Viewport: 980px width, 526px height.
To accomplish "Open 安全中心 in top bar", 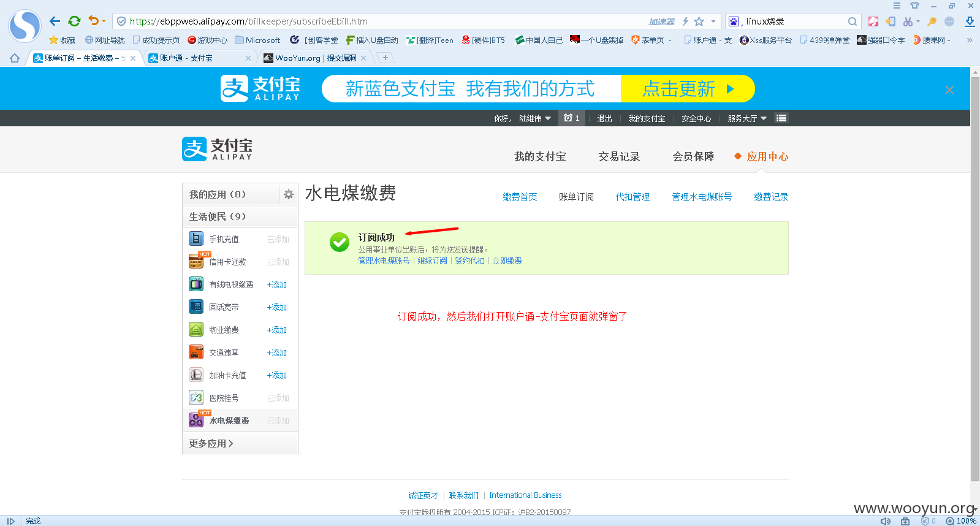I will [x=696, y=118].
